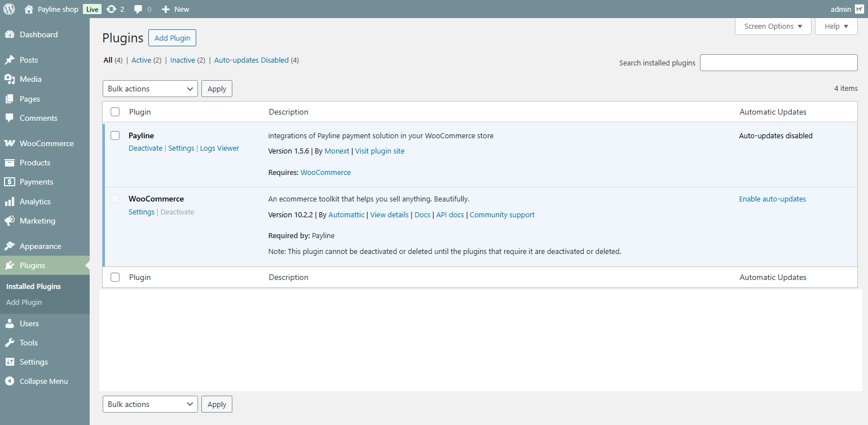Expand the Help dropdown tab
Image resolution: width=868 pixels, height=425 pixels.
pyautogui.click(x=836, y=27)
